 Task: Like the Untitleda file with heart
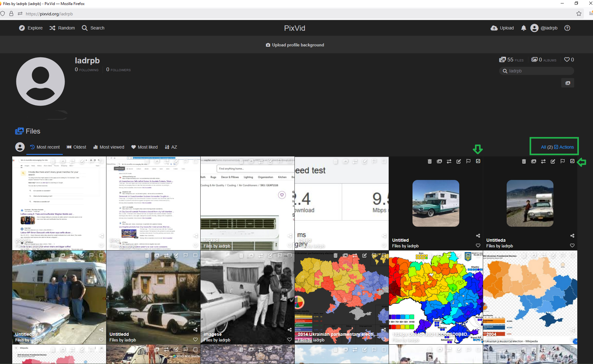click(572, 245)
